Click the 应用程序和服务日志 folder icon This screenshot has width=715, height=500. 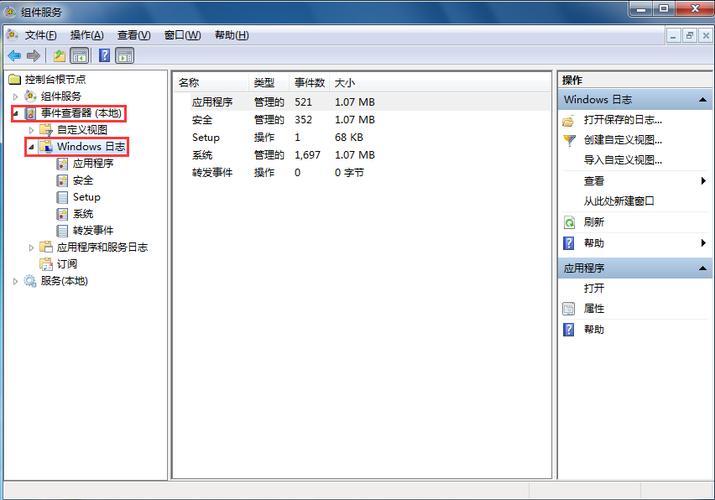pyautogui.click(x=46, y=247)
